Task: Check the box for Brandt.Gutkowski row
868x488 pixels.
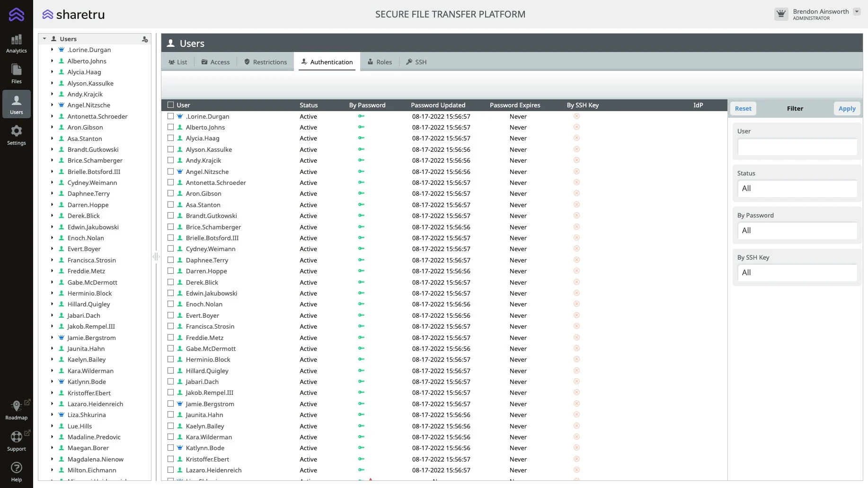Action: click(x=170, y=216)
